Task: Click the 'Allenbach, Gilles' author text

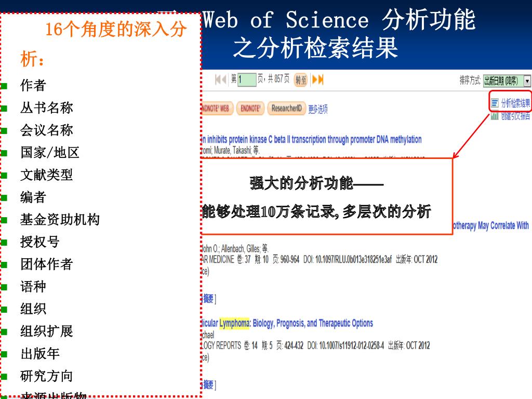Action: click(x=241, y=249)
